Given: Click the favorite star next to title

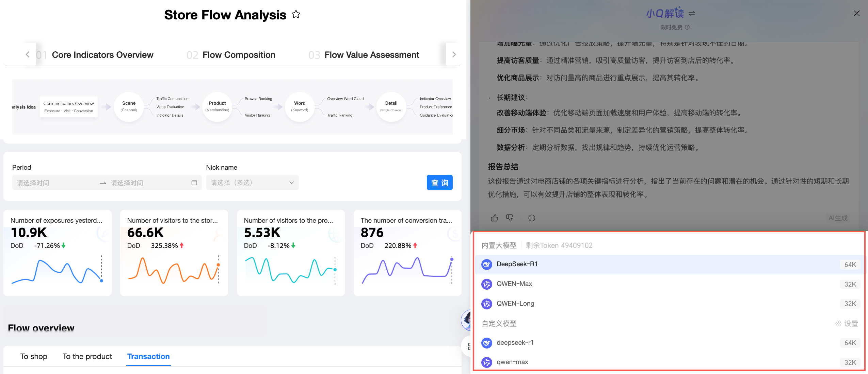Looking at the screenshot, I should coord(296,15).
